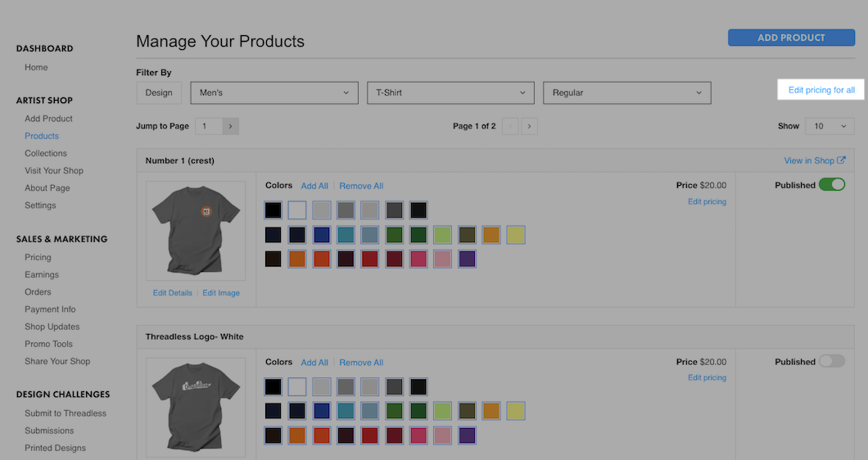Click Edit pricing for Number 1 (crest)

(707, 201)
